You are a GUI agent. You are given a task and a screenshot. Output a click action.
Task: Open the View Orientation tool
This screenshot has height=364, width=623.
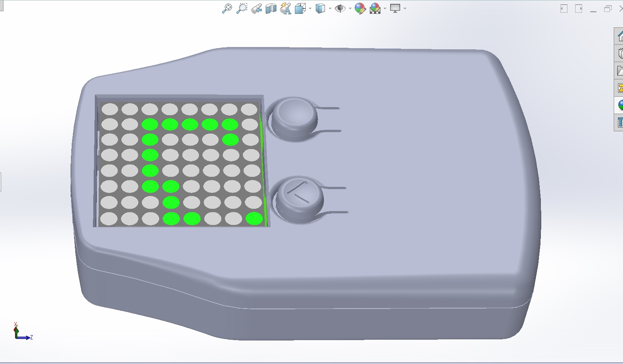(300, 8)
